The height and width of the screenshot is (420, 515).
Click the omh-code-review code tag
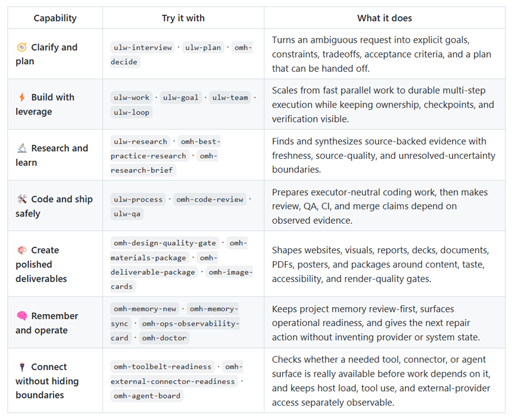[210, 199]
